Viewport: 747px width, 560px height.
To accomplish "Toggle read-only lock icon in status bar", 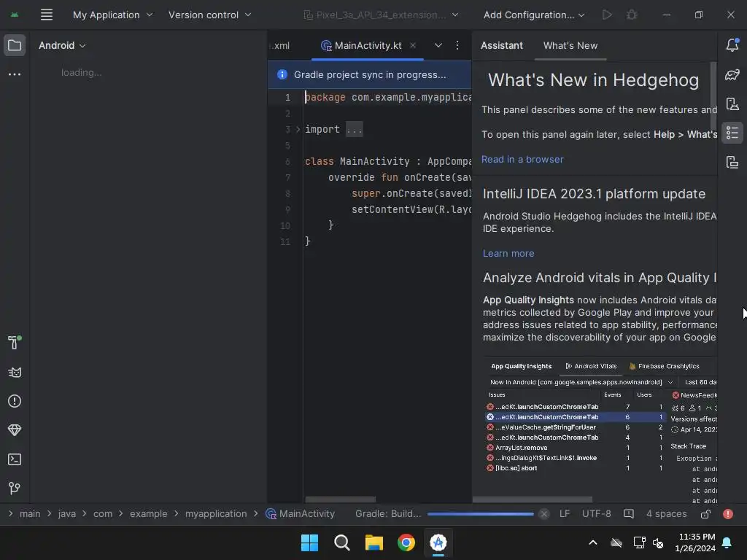I will click(x=705, y=514).
